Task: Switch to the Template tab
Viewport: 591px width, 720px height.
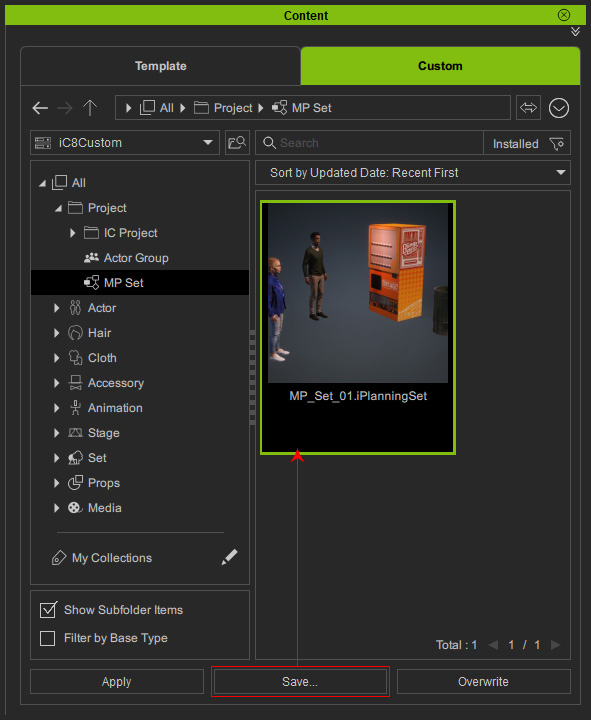Action: (x=161, y=66)
